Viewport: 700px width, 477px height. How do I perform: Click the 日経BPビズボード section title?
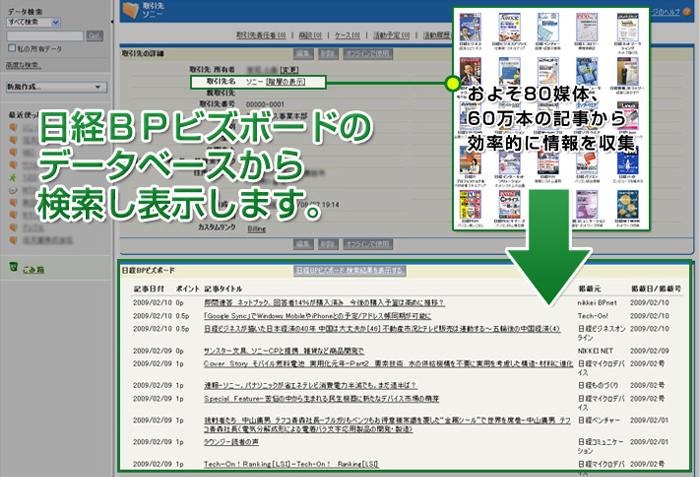point(148,271)
